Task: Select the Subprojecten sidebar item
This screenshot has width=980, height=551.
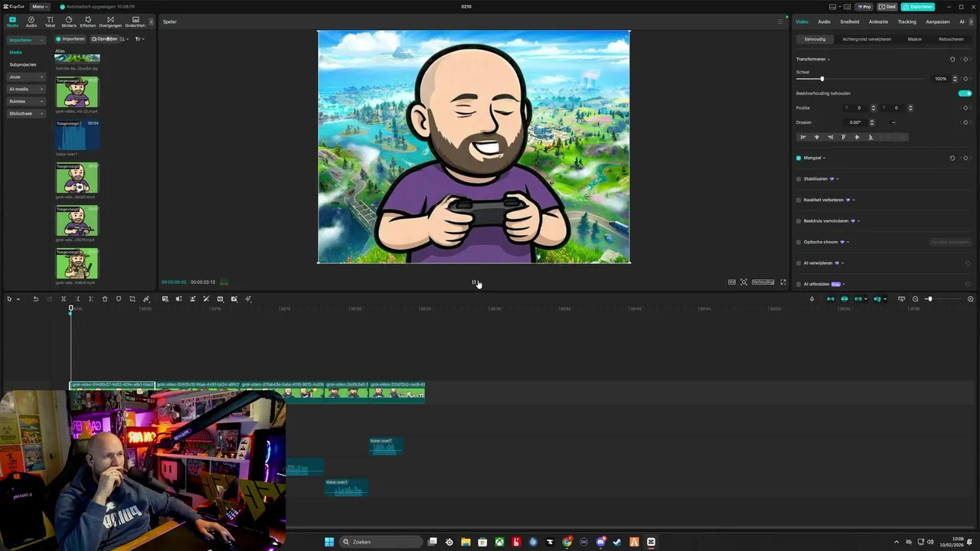Action: tap(23, 64)
